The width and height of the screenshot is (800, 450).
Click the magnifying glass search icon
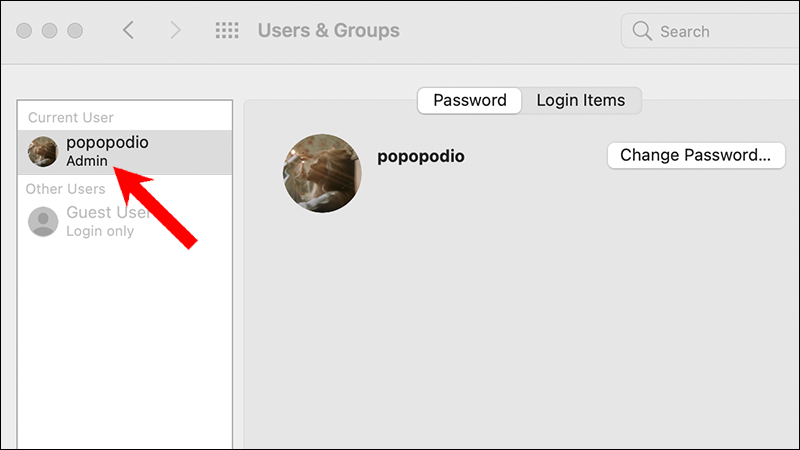click(642, 31)
